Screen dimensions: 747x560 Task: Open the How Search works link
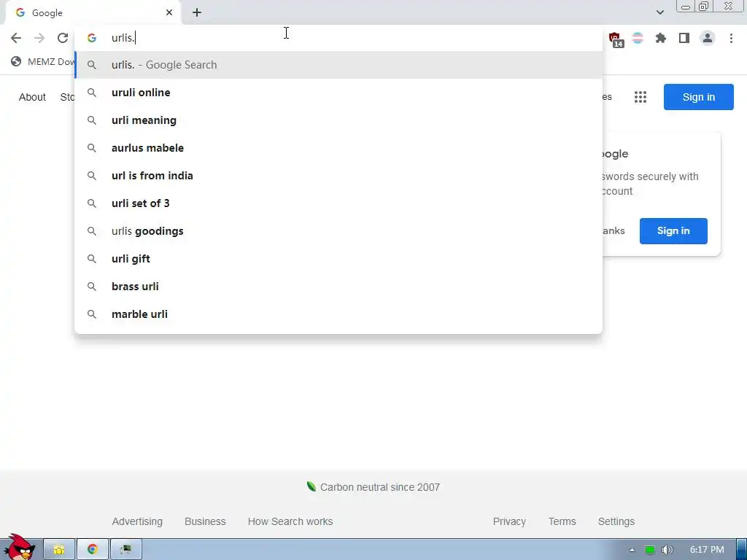tap(290, 521)
